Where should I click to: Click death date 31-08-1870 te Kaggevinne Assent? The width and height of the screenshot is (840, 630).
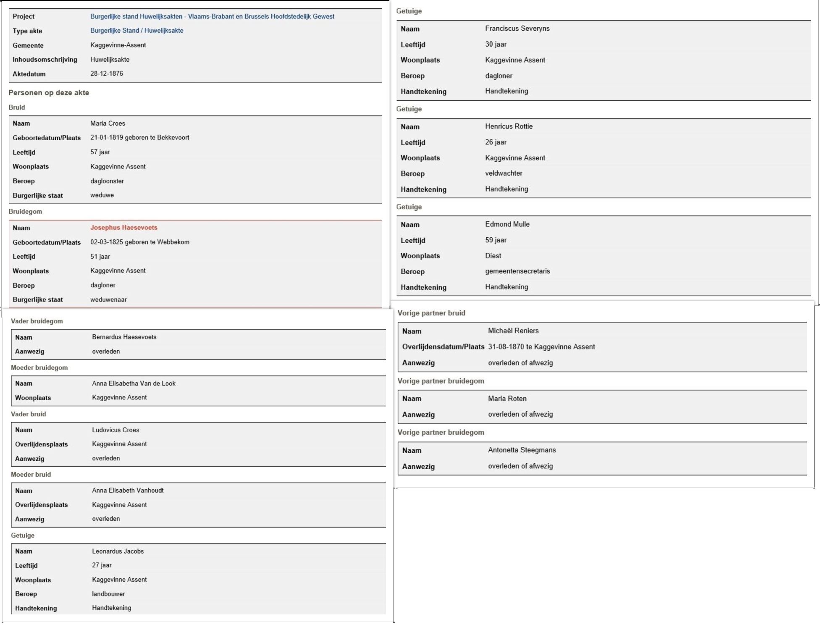[541, 347]
